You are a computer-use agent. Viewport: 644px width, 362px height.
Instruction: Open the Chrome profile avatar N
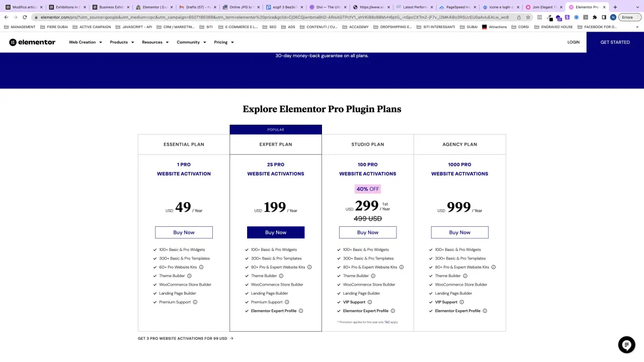613,17
